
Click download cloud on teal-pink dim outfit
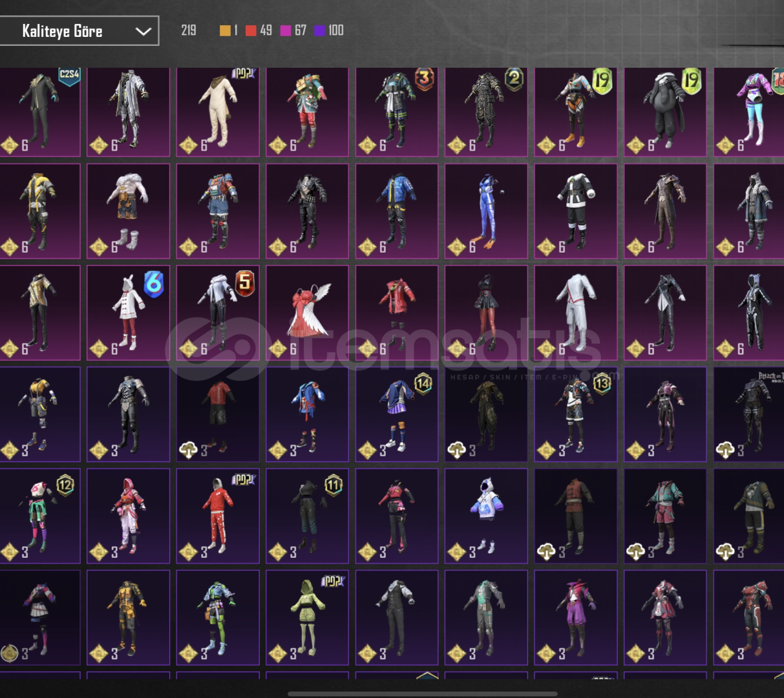(x=636, y=551)
